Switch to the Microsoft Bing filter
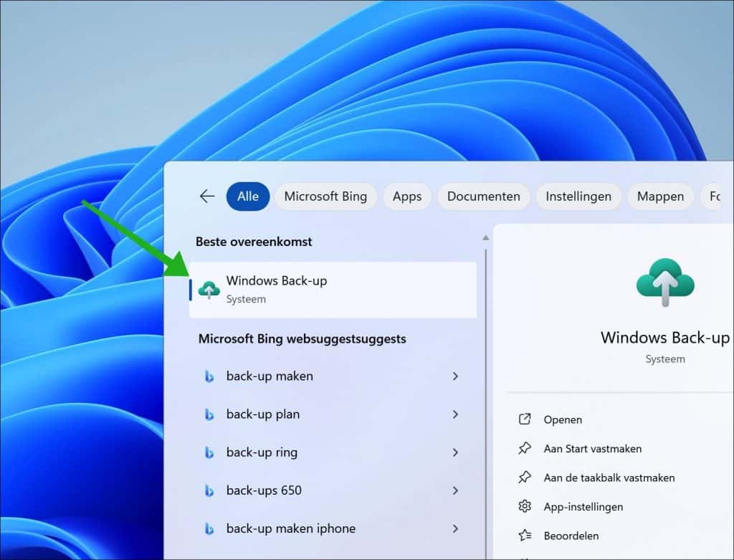Viewport: 734px width, 560px height. coord(325,196)
